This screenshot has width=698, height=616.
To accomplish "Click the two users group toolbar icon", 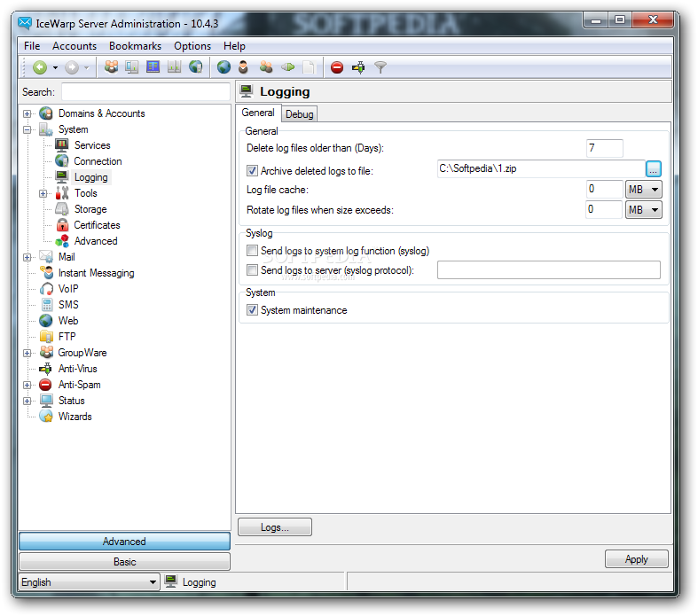I will (x=266, y=67).
